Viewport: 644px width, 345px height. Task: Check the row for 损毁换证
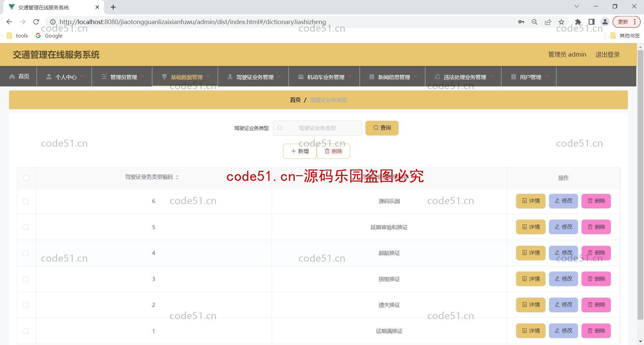pos(25,279)
